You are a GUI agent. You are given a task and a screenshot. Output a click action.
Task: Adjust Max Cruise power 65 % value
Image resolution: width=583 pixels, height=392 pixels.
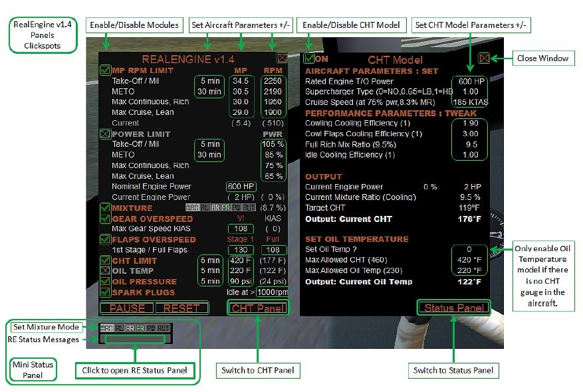274,176
